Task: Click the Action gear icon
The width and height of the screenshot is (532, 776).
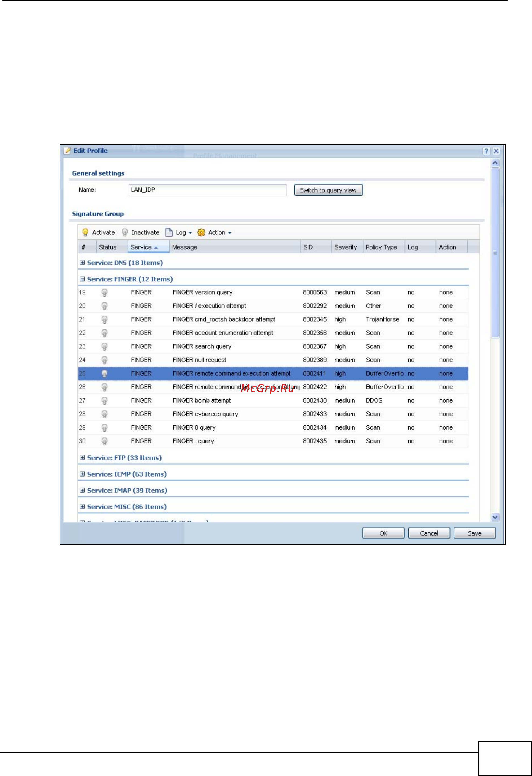Action: pos(201,232)
